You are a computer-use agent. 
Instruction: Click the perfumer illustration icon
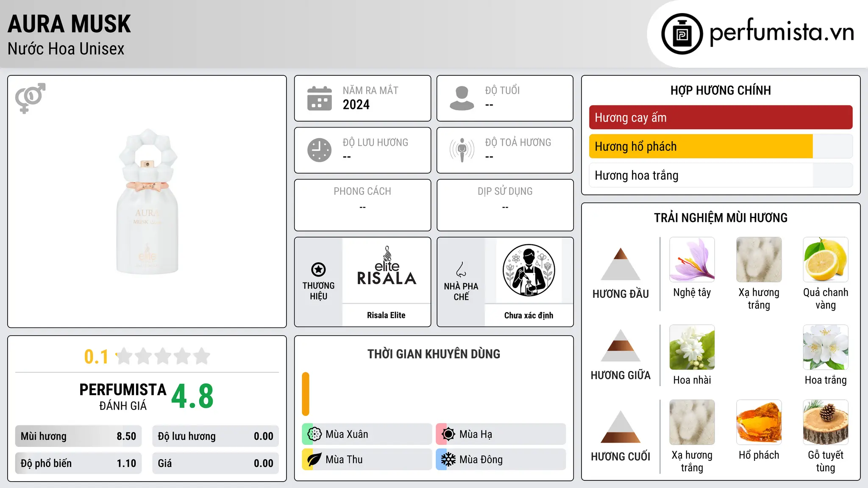click(529, 270)
